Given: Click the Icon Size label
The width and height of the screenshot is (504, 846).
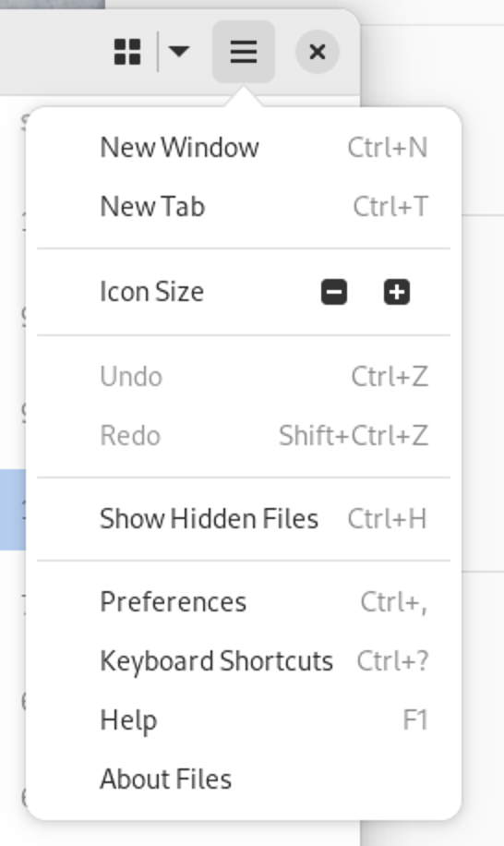Looking at the screenshot, I should 152,292.
